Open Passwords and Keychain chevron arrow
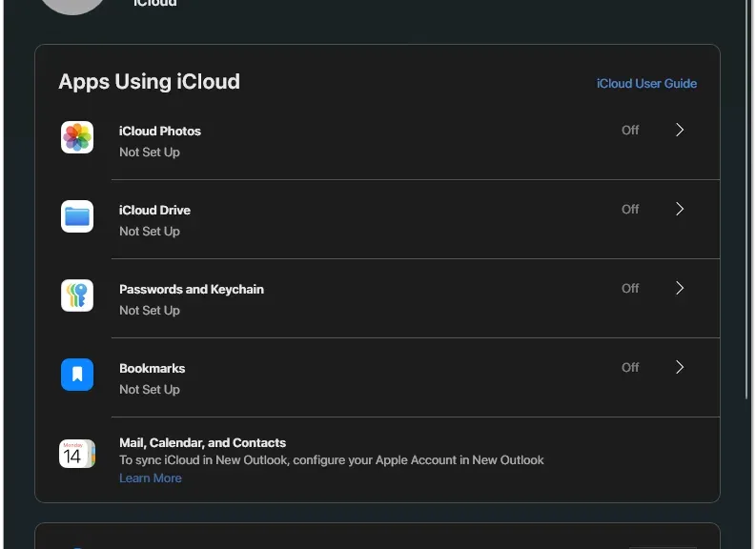The height and width of the screenshot is (549, 756). pyautogui.click(x=680, y=288)
